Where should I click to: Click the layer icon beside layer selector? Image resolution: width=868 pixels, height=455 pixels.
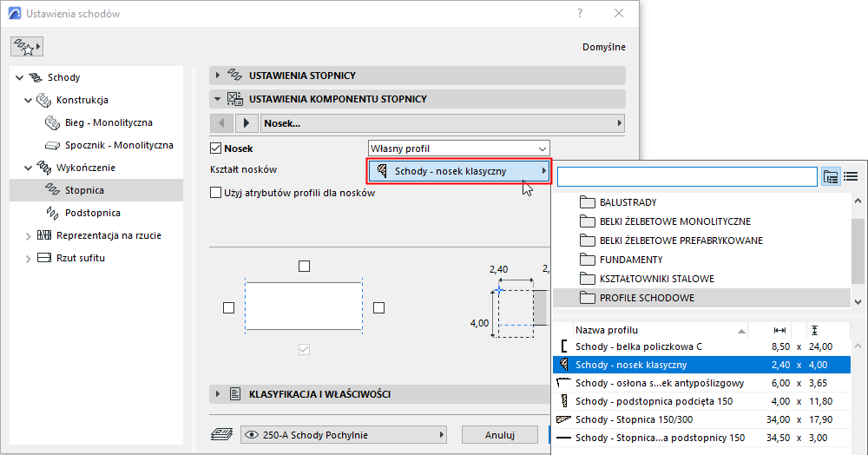click(x=222, y=434)
